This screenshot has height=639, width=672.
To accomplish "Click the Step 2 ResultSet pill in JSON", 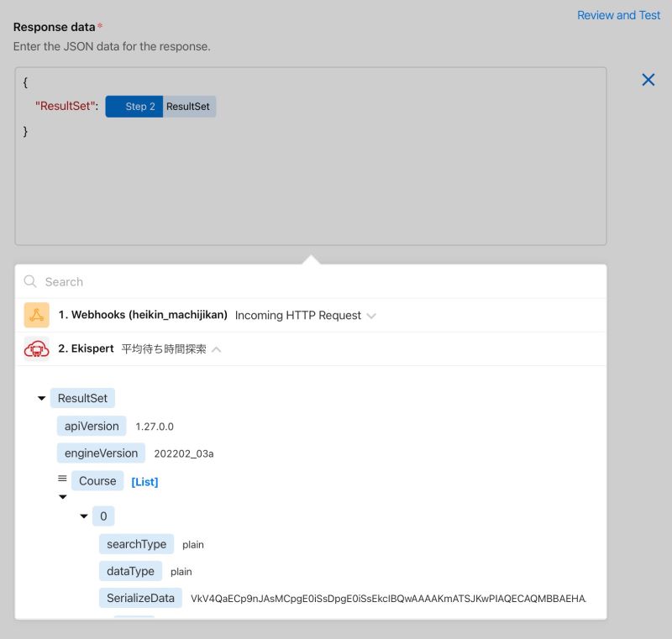I will click(160, 106).
